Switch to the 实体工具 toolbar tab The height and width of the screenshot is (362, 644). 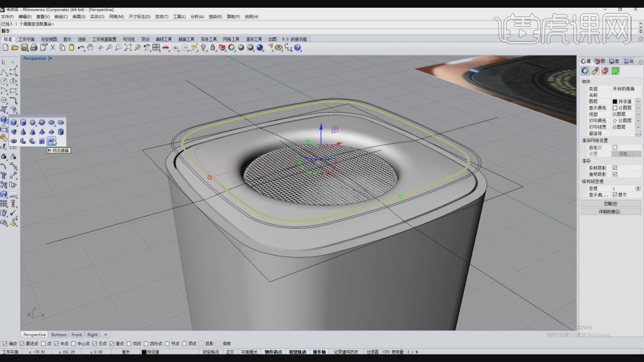(x=208, y=40)
